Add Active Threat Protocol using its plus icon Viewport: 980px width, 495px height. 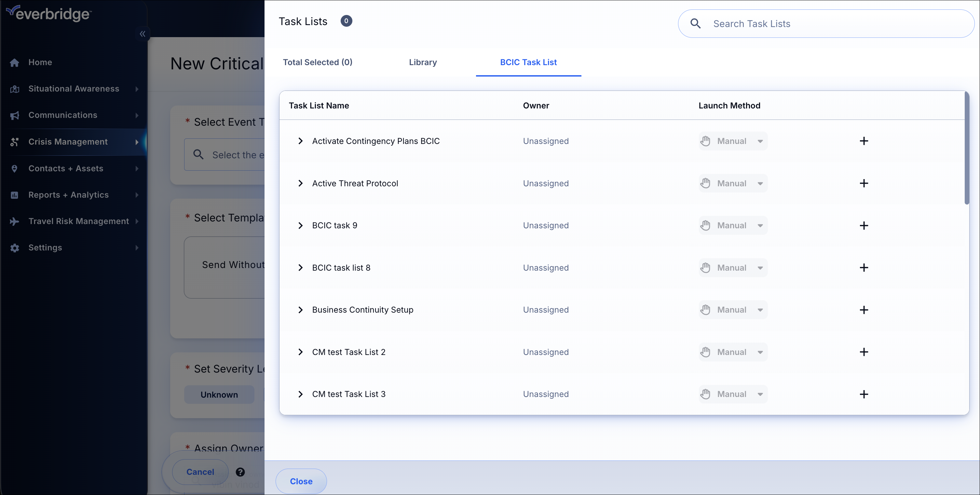click(x=864, y=183)
